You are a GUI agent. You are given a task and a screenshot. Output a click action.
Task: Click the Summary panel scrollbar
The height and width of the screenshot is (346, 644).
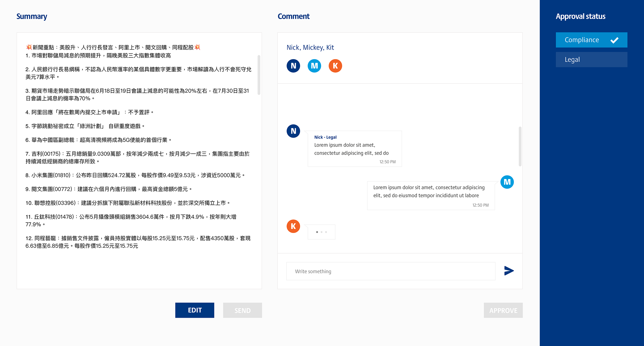259,75
